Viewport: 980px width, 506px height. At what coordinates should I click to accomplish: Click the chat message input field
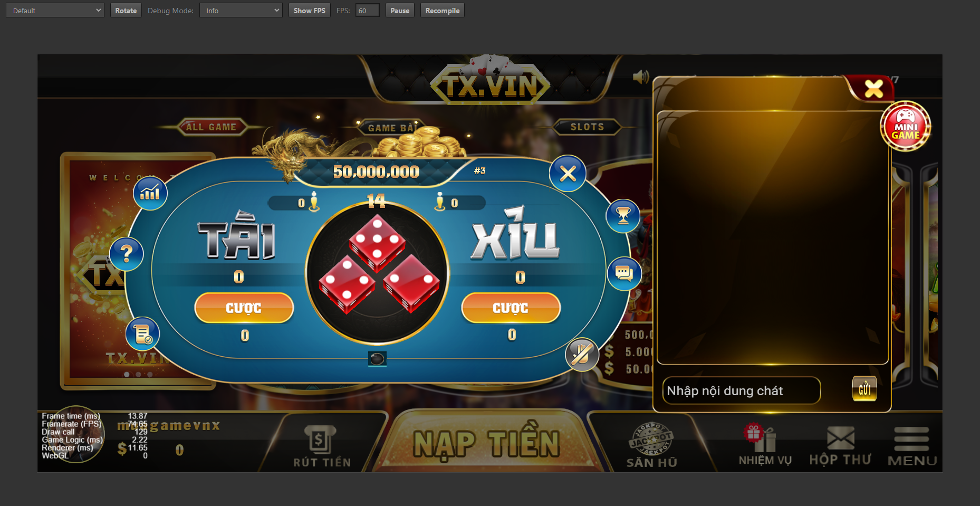[x=742, y=390]
